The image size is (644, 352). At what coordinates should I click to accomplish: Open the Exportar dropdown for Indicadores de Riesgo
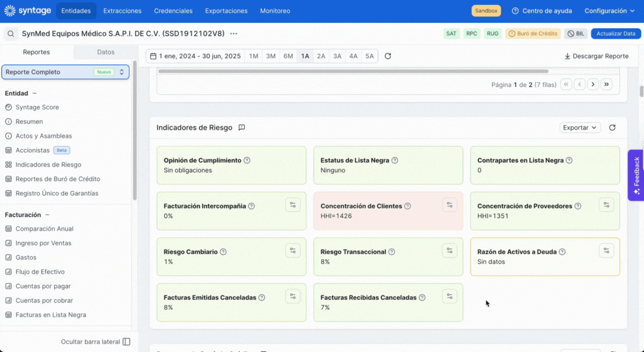pyautogui.click(x=580, y=127)
